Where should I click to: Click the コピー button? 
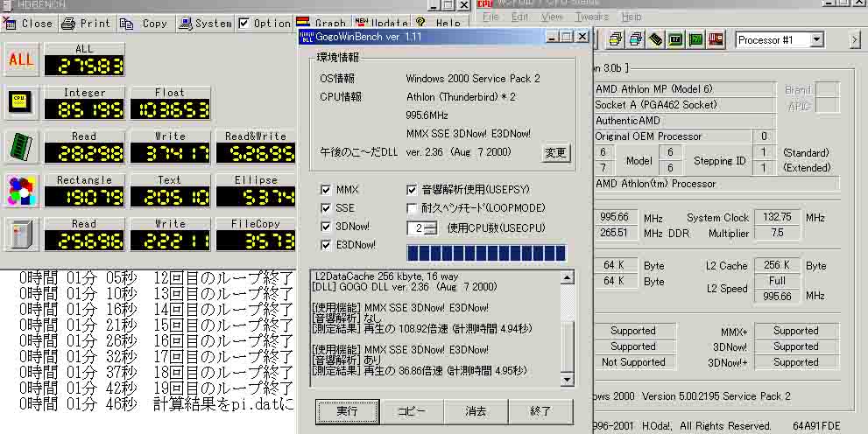click(412, 411)
